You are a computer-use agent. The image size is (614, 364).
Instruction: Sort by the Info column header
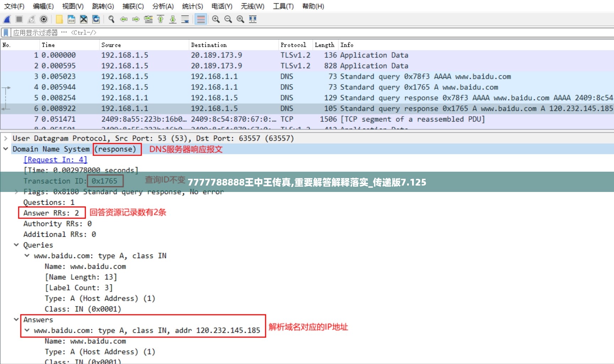point(476,45)
